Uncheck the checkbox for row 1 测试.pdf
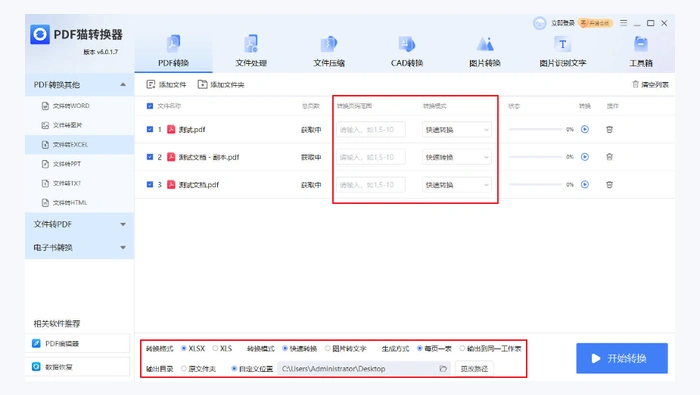This screenshot has width=700, height=395. [150, 129]
